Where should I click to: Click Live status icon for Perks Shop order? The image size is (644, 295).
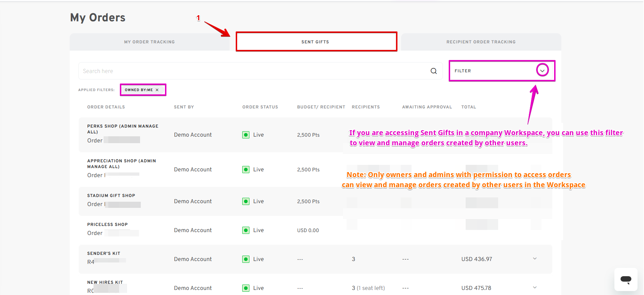(246, 135)
